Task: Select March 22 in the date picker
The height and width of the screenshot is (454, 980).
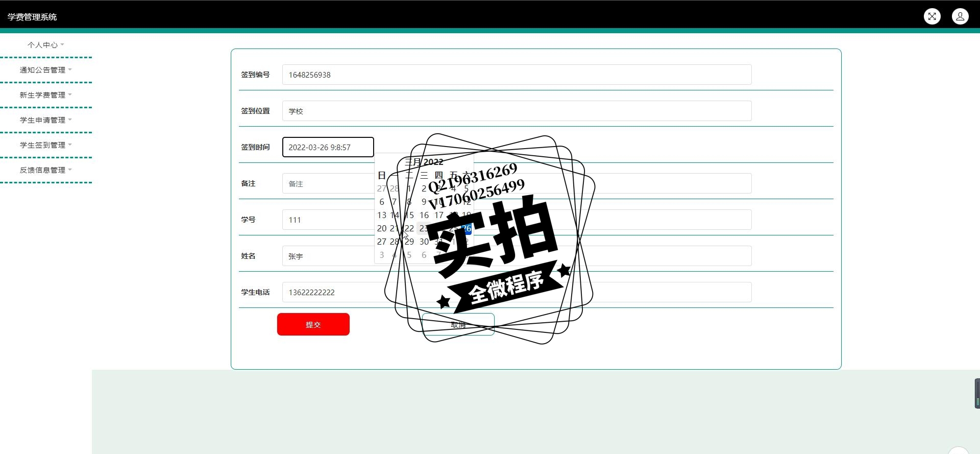Action: tap(409, 228)
